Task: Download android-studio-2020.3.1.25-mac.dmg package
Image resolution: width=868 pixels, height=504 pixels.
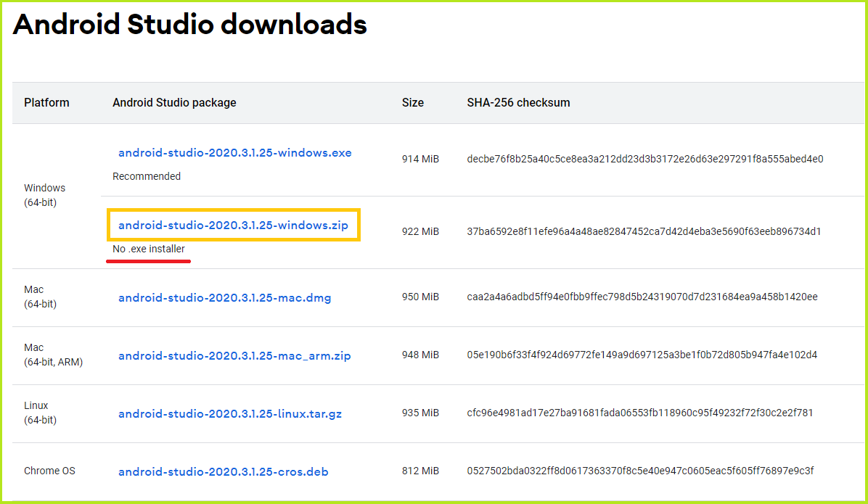Action: (225, 297)
